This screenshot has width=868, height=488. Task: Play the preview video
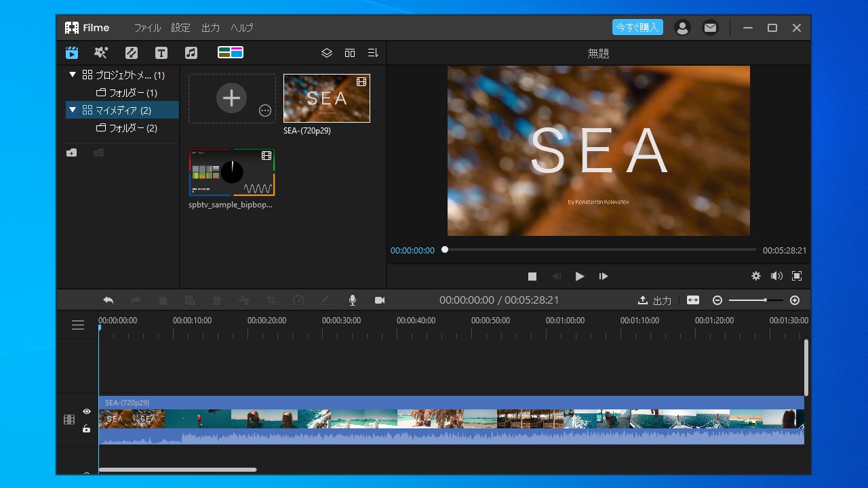[x=580, y=276]
